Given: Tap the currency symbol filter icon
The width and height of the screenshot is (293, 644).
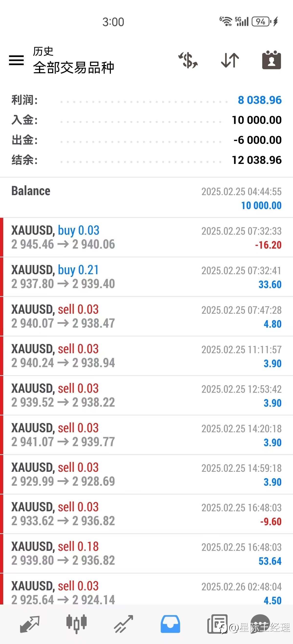Looking at the screenshot, I should coord(188,60).
